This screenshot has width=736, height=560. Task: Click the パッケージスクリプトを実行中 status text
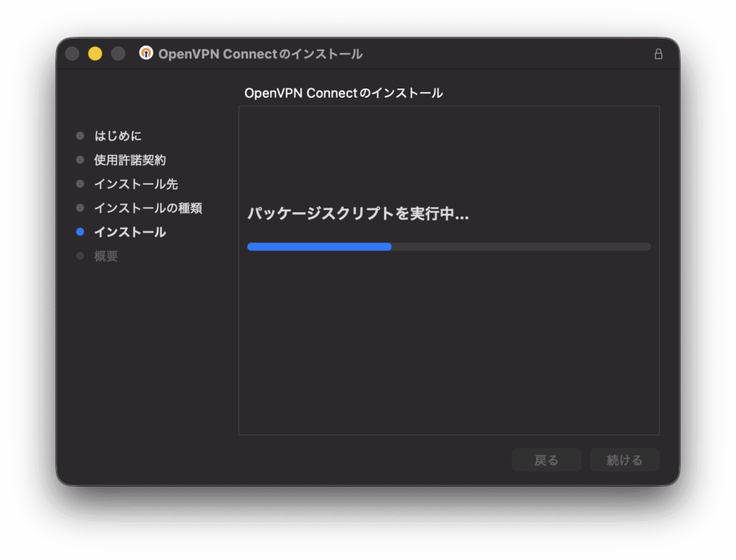tap(357, 214)
